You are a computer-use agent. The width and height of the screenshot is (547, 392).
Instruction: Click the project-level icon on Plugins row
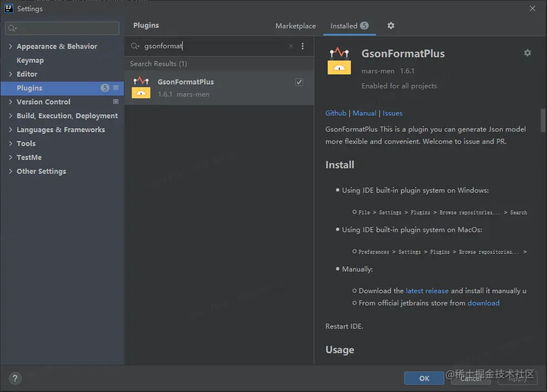116,88
